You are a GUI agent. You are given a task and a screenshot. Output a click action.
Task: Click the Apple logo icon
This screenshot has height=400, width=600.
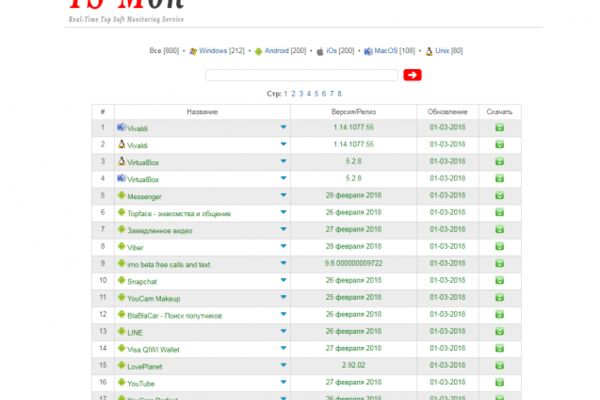click(x=320, y=51)
